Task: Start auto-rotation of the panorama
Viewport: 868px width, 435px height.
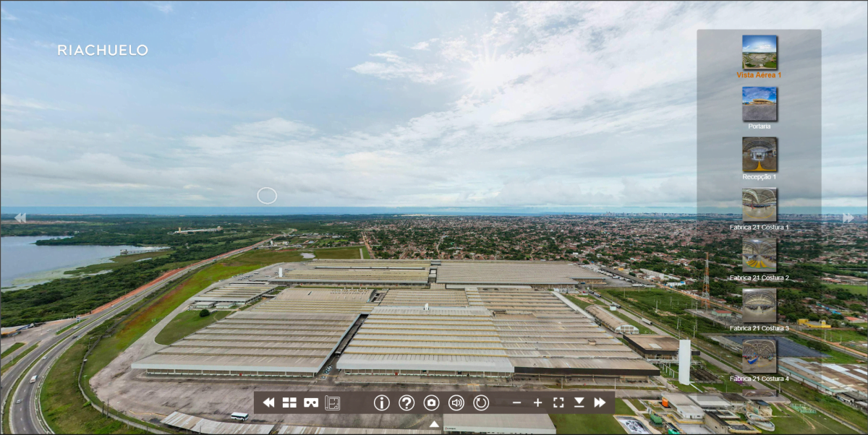Action: tap(481, 402)
